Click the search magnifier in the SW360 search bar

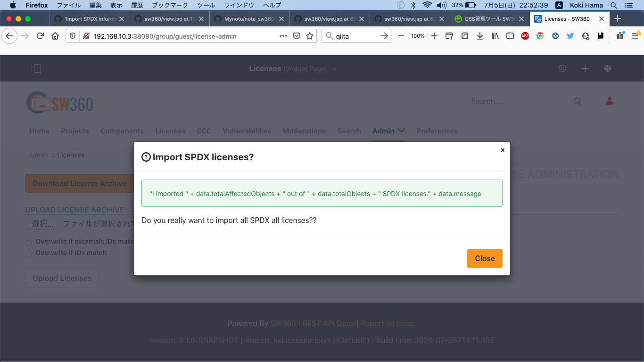(577, 101)
